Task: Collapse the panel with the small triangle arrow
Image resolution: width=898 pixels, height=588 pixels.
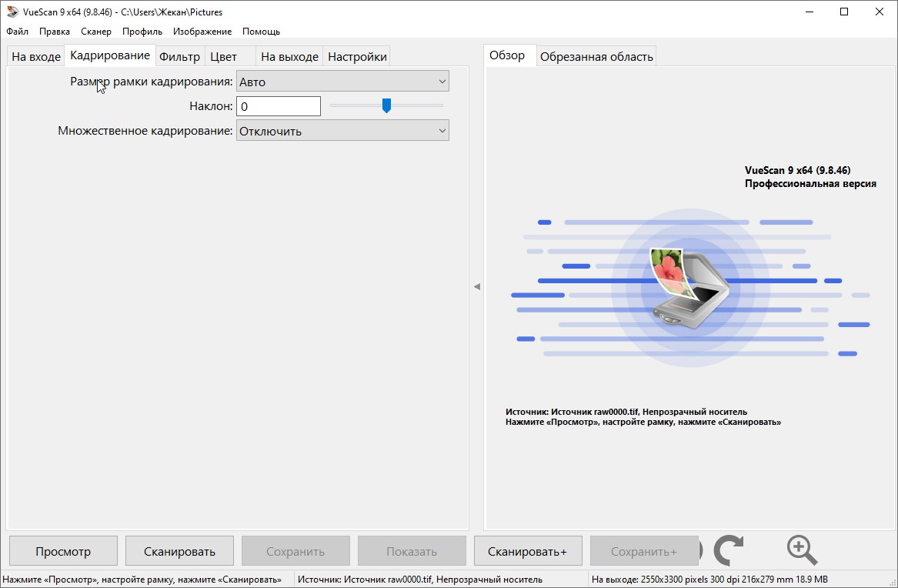Action: (x=477, y=286)
